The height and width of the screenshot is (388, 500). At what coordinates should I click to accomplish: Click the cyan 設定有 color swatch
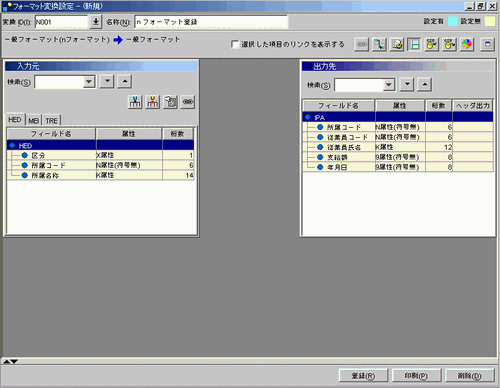pyautogui.click(x=453, y=21)
